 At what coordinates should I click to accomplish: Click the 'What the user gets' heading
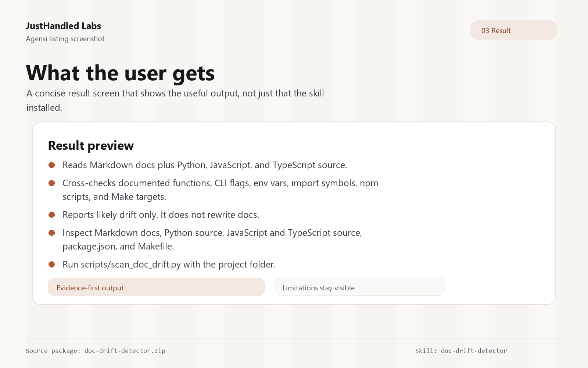click(x=121, y=73)
